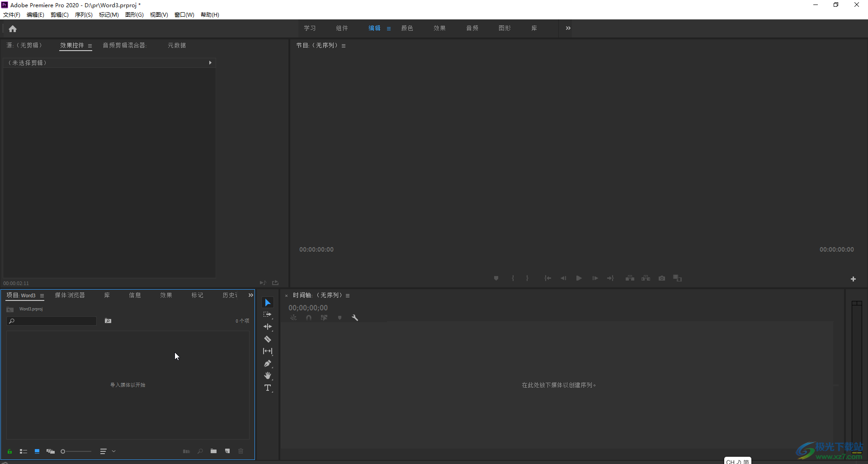The height and width of the screenshot is (464, 868).
Task: Click Automate to Sequence icon
Action: coord(186,451)
